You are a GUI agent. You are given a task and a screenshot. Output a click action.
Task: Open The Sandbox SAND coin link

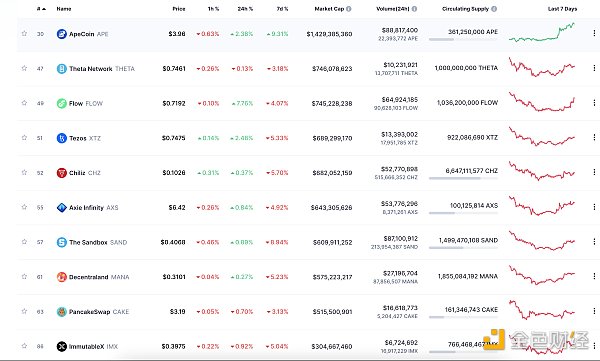98,242
